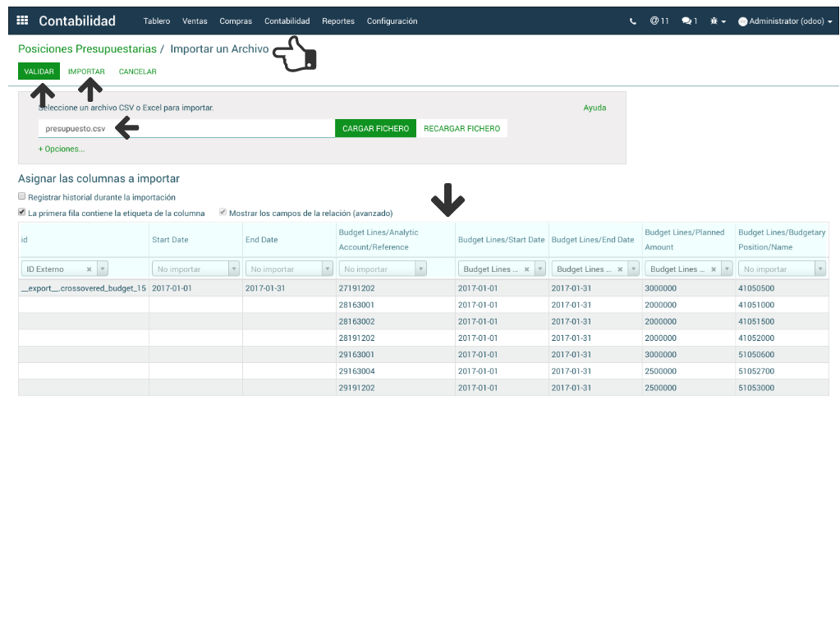
Task: Remove Budget Lines/Planned Amount field mapping
Action: (714, 269)
